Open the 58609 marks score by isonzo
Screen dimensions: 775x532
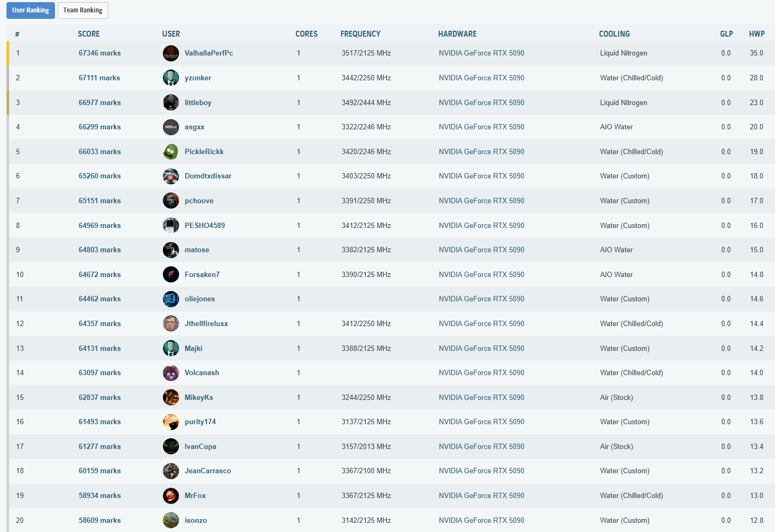(x=99, y=520)
